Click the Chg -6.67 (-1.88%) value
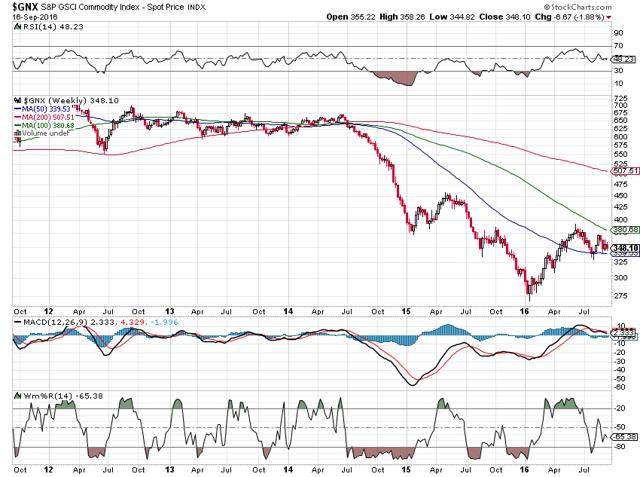Screen dimensions: 640x477 pos(569,17)
